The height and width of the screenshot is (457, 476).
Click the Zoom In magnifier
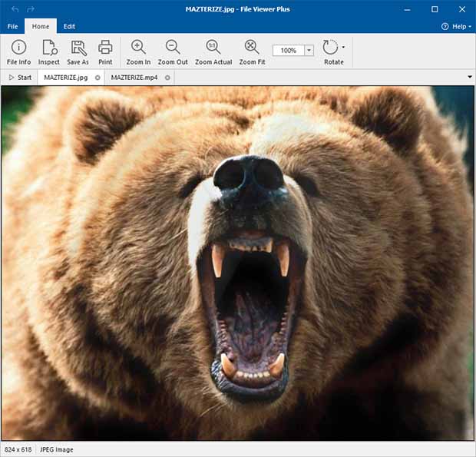138,52
